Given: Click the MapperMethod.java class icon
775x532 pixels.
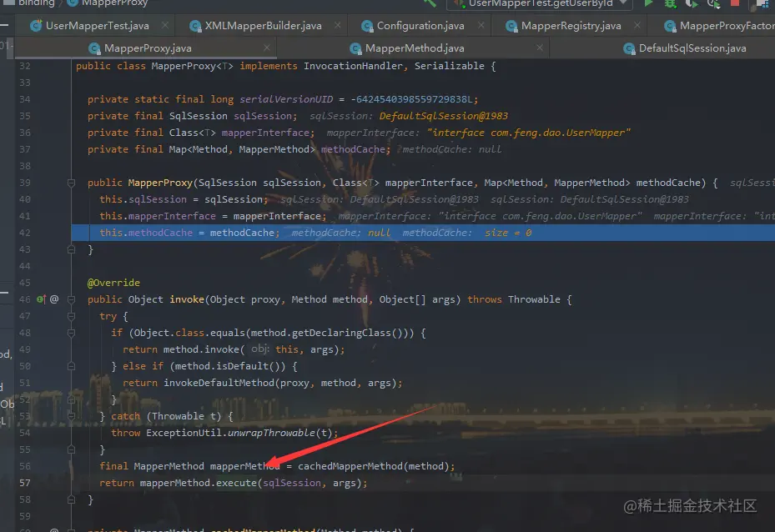Looking at the screenshot, I should [355, 48].
